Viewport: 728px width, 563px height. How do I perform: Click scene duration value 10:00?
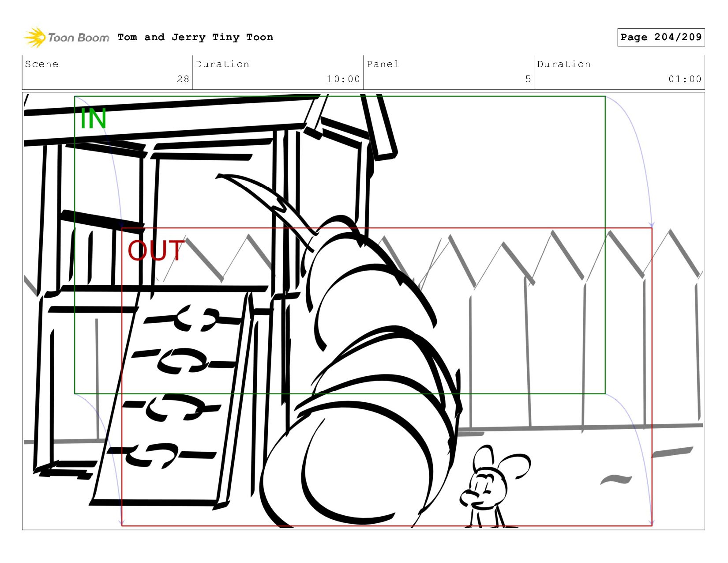pos(343,79)
